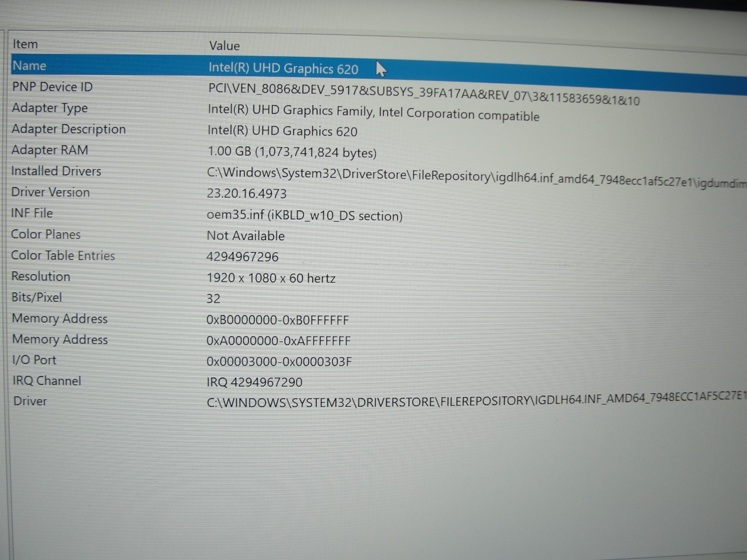Select the Name row label
The image size is (747, 560).
point(29,66)
